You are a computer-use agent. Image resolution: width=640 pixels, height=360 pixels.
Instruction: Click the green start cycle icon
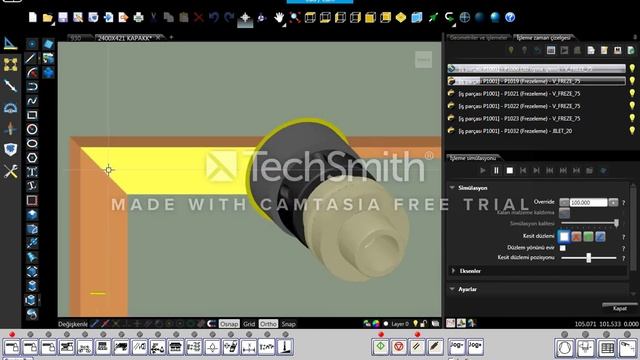pos(380,347)
